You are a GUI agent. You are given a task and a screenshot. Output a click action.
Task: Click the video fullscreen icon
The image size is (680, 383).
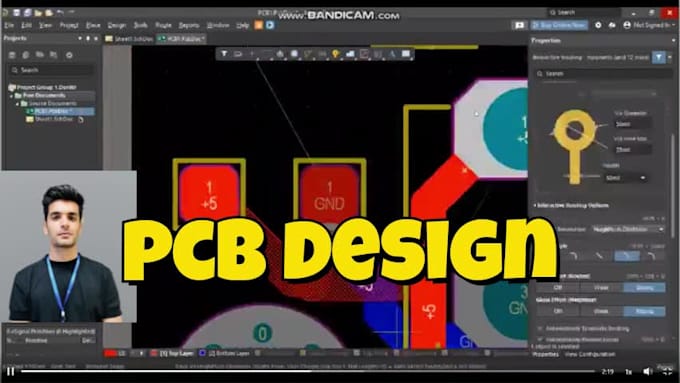click(x=667, y=371)
